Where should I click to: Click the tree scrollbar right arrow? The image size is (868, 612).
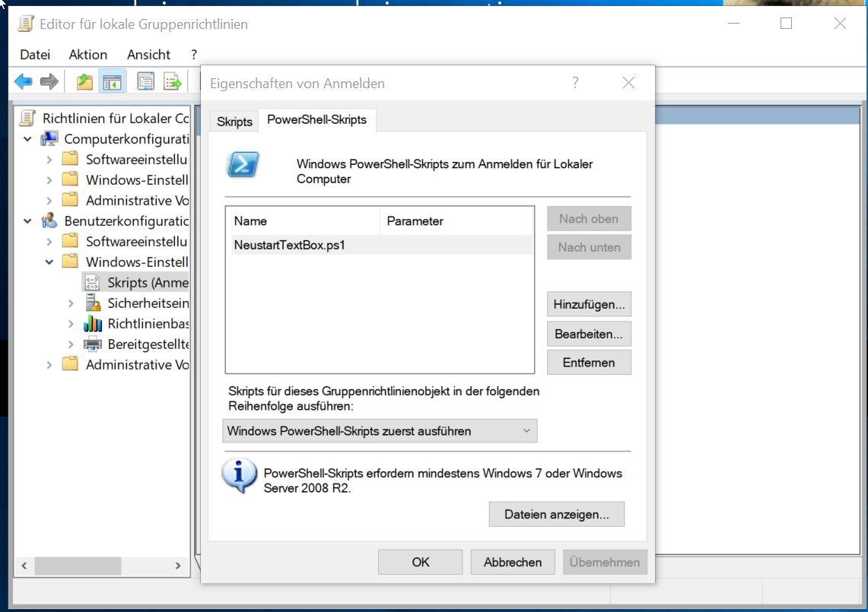click(178, 566)
